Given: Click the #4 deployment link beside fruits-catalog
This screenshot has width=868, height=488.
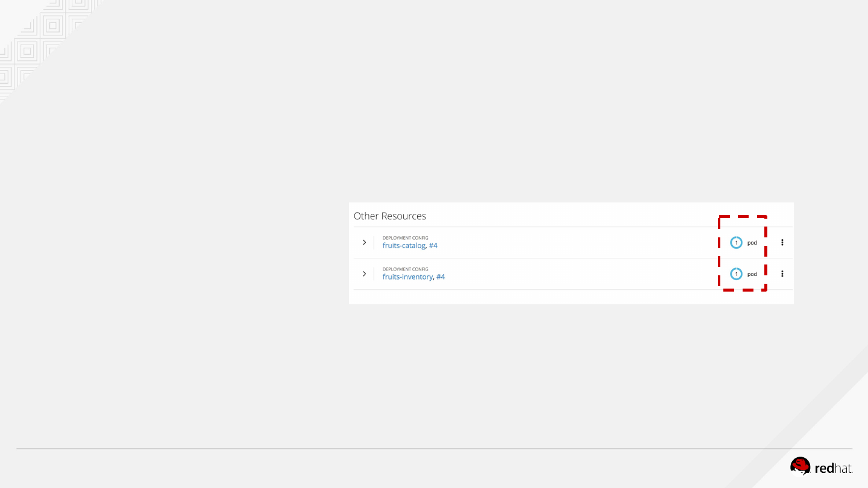Looking at the screenshot, I should (x=433, y=246).
